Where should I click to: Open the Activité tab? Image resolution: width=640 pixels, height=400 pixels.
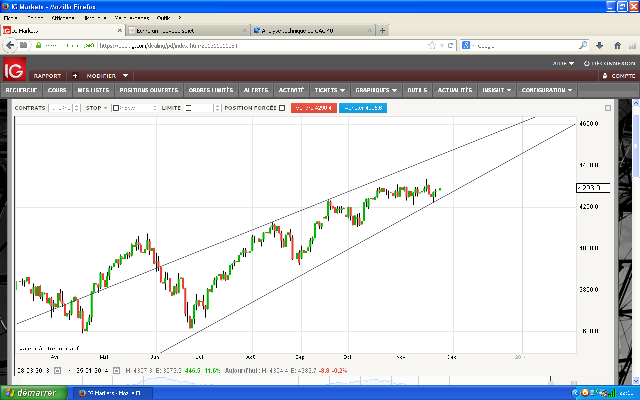[x=291, y=90]
